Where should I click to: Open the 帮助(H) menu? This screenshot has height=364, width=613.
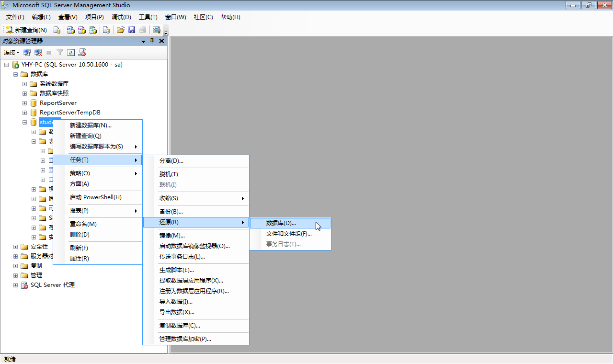point(230,17)
